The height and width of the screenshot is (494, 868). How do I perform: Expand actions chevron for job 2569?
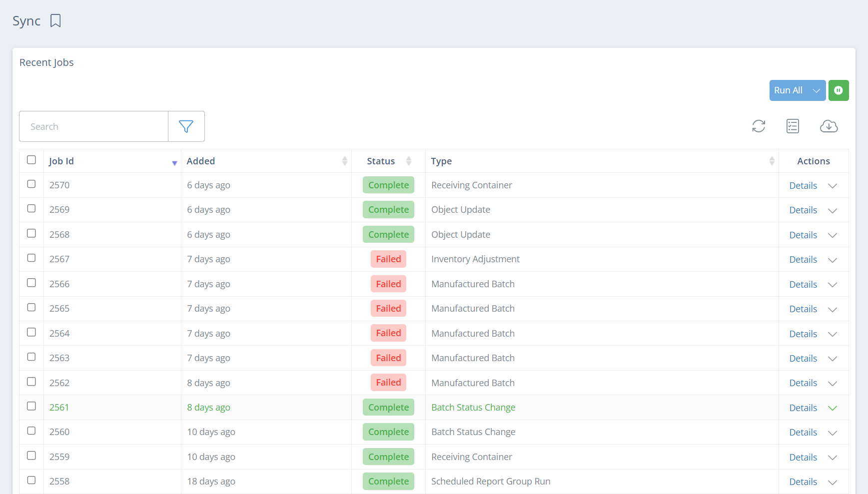[833, 210]
